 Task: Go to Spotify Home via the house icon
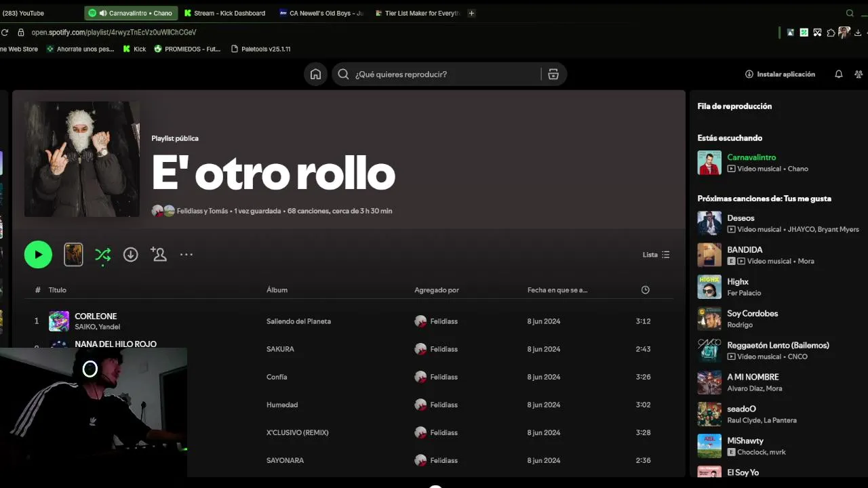[315, 75]
